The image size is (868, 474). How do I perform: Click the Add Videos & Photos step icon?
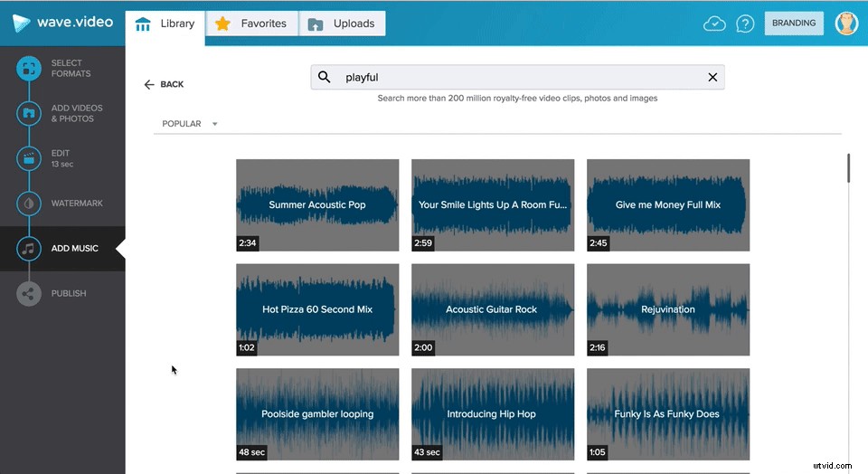(29, 113)
